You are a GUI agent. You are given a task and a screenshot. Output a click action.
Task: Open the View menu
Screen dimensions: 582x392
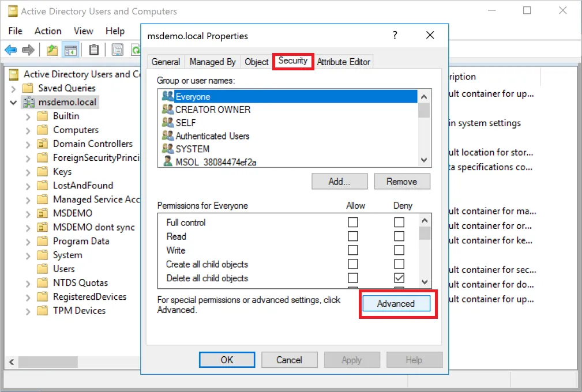83,31
